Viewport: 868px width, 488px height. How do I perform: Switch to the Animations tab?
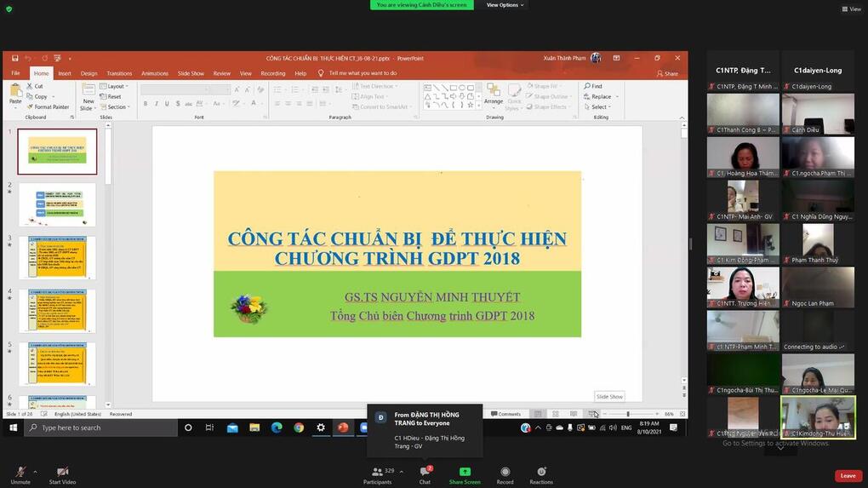[x=154, y=73]
